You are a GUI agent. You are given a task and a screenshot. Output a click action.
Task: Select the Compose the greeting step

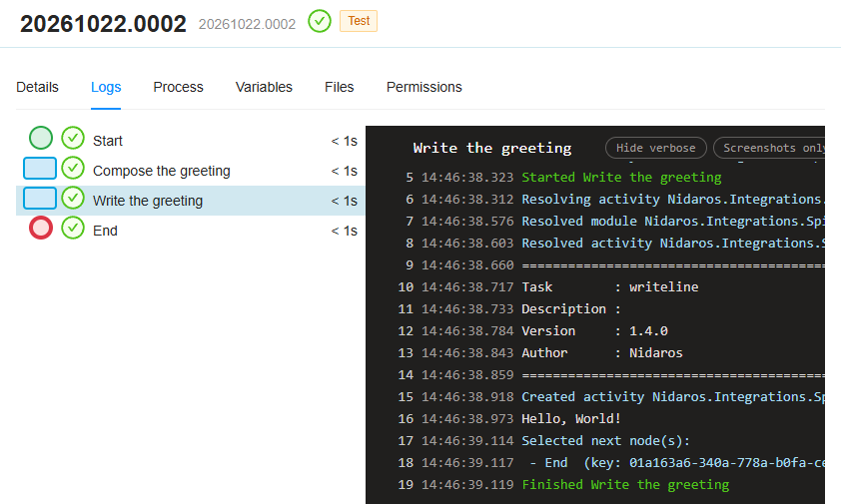click(x=191, y=171)
